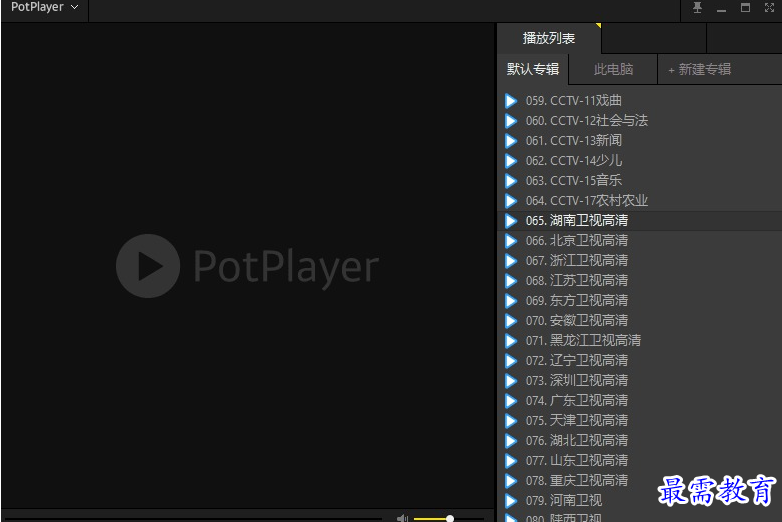Click the play icon beside 078. 重庆卫视高清
Image resolution: width=782 pixels, height=522 pixels.
tap(511, 481)
